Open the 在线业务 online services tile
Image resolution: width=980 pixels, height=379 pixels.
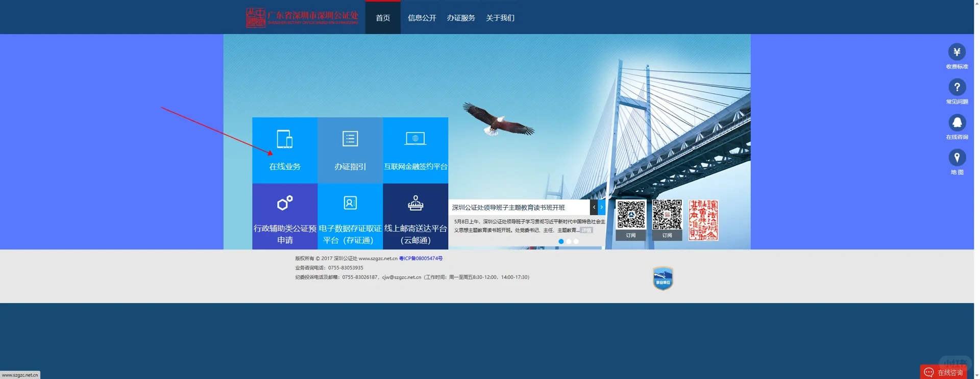(285, 150)
